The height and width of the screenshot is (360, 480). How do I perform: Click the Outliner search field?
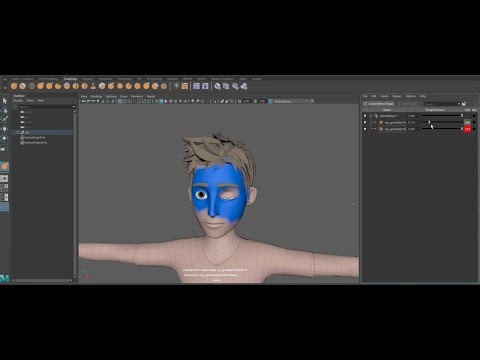click(44, 107)
